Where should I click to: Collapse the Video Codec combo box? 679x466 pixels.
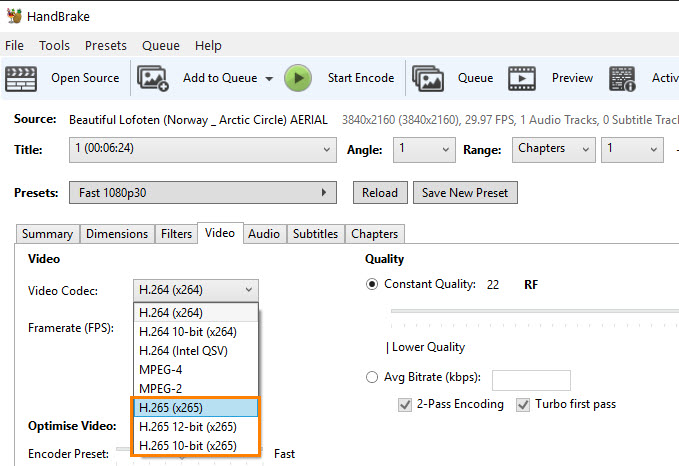point(196,290)
